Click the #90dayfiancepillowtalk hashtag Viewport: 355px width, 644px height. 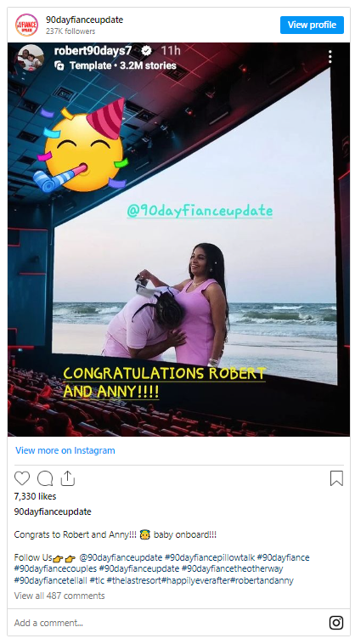pyautogui.click(x=210, y=557)
